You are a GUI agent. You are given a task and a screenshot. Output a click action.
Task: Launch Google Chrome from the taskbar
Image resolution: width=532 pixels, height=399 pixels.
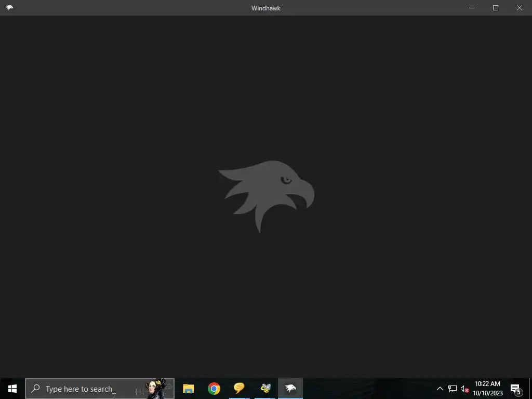214,389
